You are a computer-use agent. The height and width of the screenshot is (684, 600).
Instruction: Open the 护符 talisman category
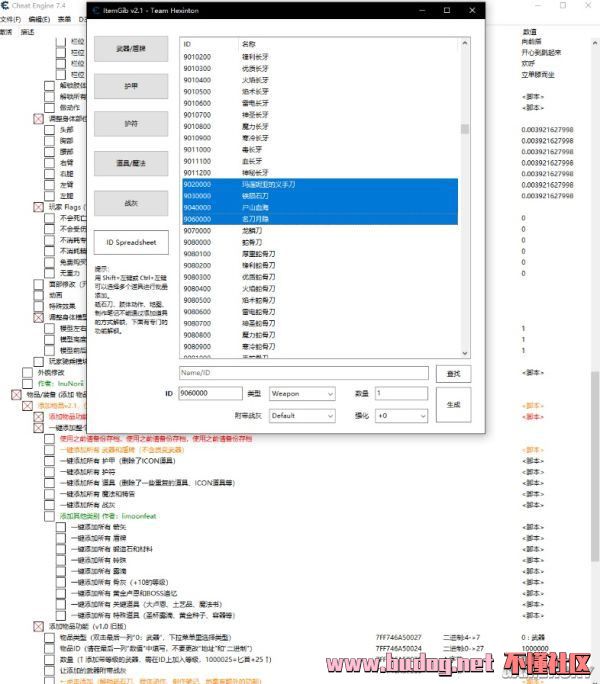131,124
